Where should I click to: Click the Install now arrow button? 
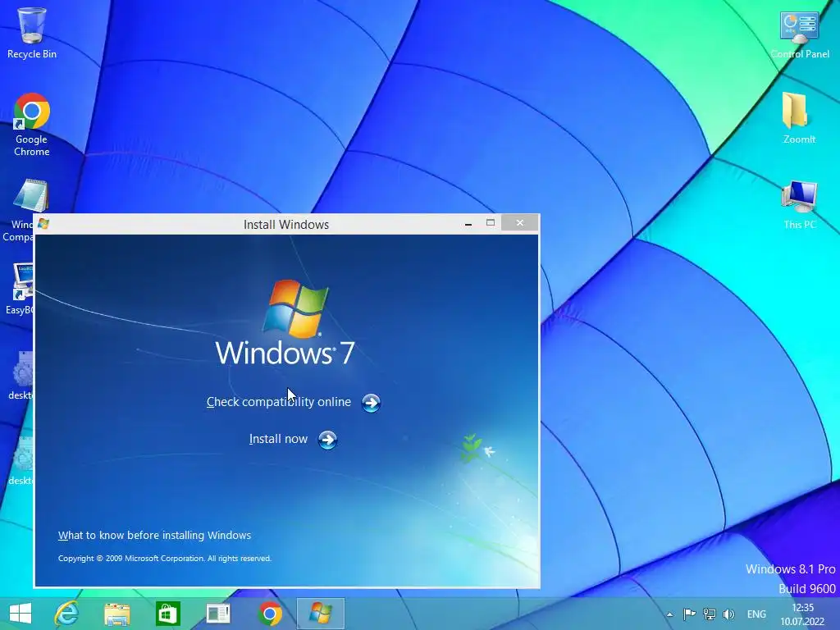pos(327,440)
